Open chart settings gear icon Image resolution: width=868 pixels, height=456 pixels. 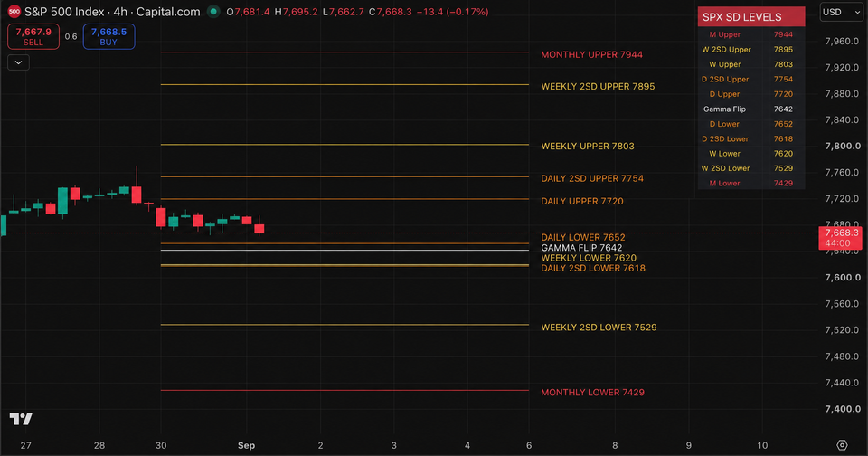click(x=842, y=445)
